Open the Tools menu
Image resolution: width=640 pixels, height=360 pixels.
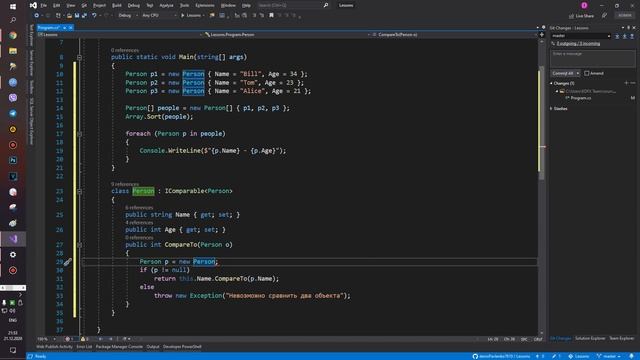(x=184, y=5)
